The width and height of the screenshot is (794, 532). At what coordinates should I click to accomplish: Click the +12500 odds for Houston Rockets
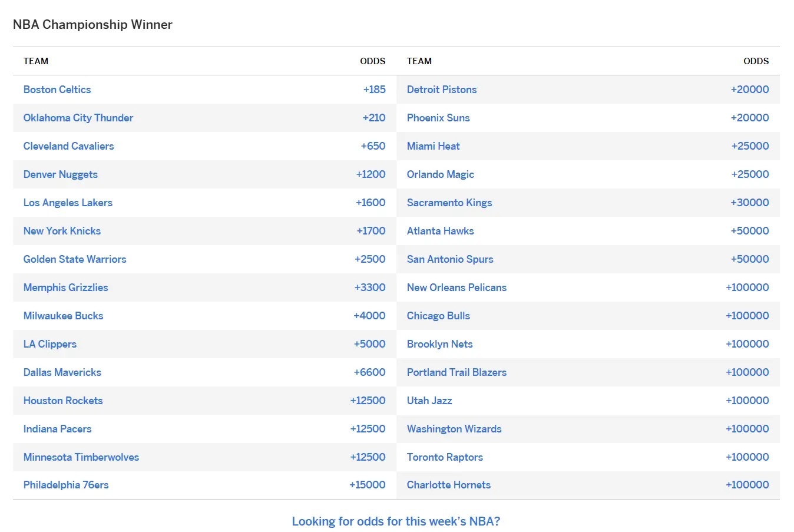coord(368,401)
